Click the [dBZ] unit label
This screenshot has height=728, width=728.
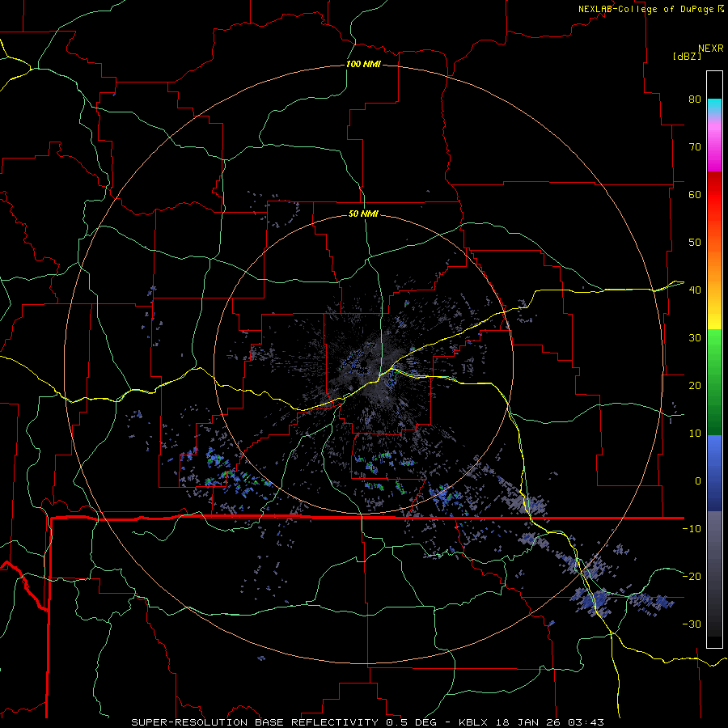click(687, 57)
